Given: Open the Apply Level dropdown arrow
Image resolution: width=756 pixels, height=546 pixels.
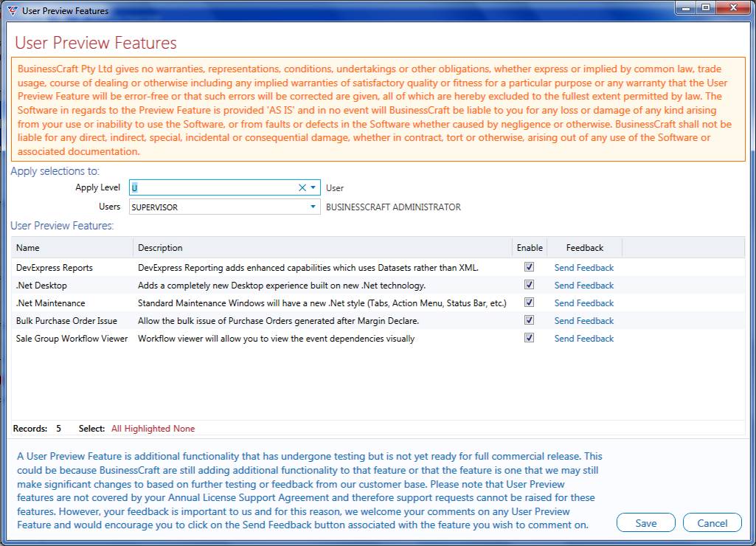Looking at the screenshot, I should point(313,187).
